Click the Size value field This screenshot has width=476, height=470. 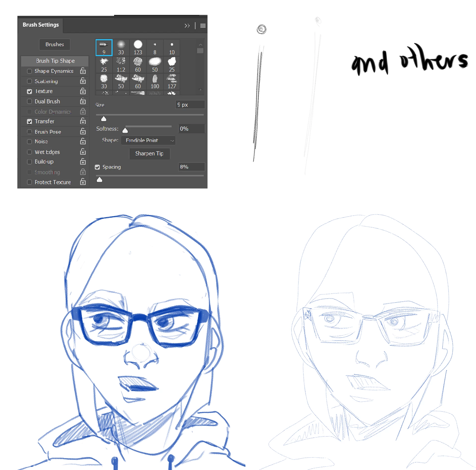[190, 105]
